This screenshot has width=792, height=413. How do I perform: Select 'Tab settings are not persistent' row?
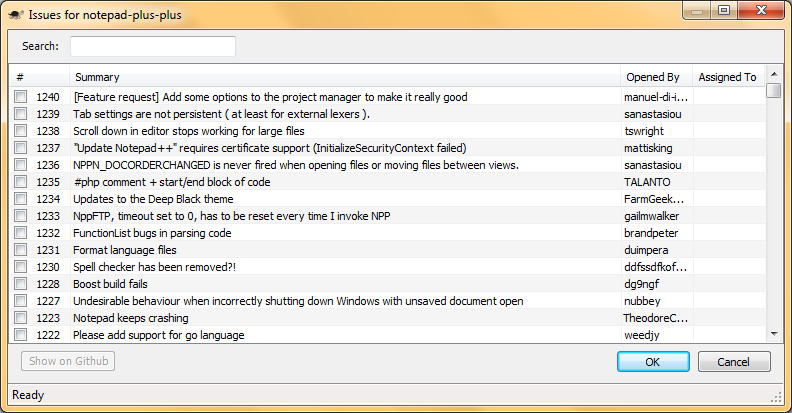tap(221, 114)
